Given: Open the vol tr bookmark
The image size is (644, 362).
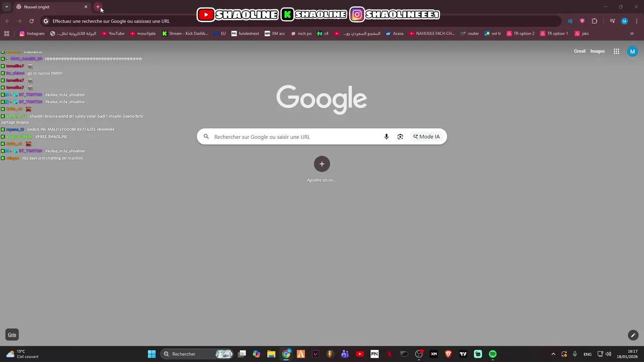Looking at the screenshot, I should tap(493, 34).
